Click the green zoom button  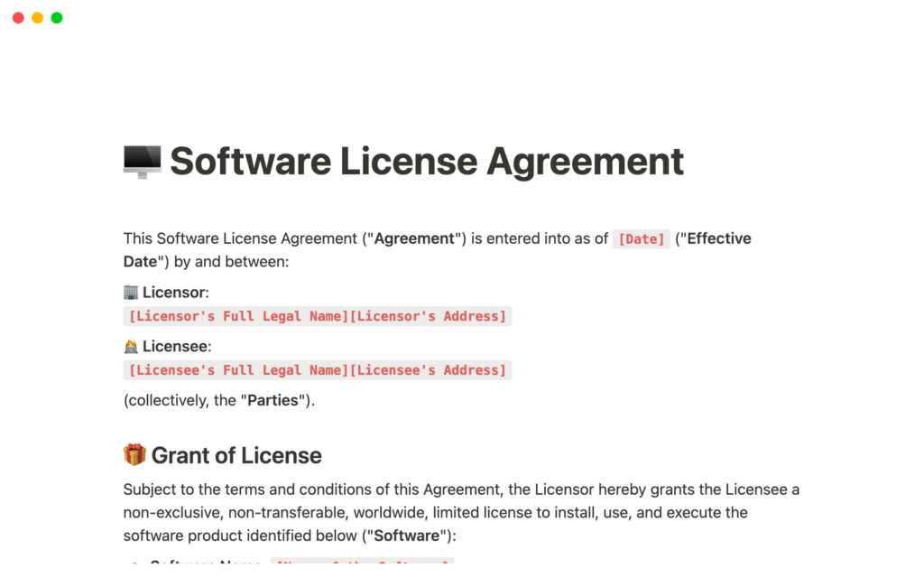[56, 16]
